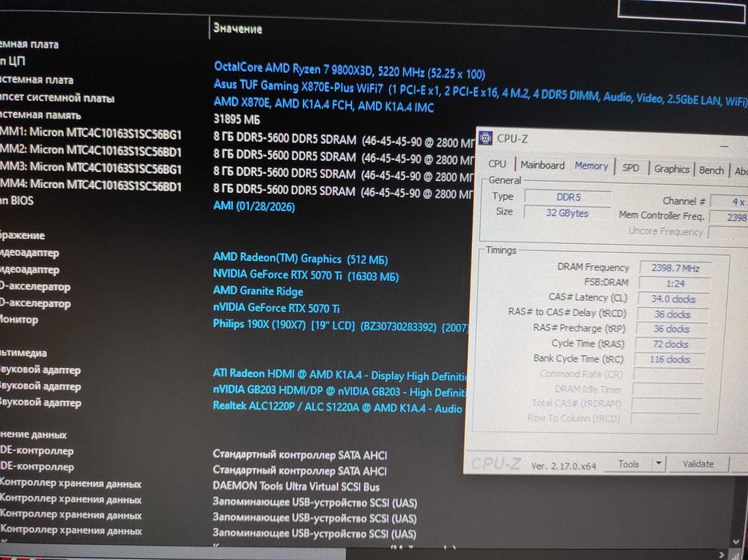This screenshot has height=560, width=748.
Task: Open the AMI (01/28/2026) BIOS link
Action: [x=254, y=206]
